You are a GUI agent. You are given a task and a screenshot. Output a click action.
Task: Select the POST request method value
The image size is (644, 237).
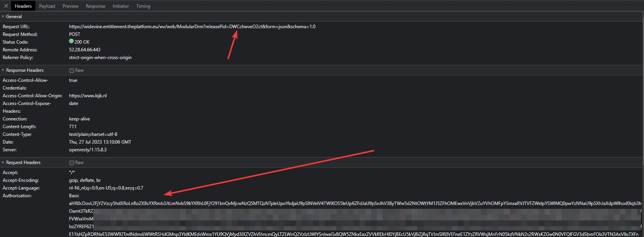click(x=74, y=34)
